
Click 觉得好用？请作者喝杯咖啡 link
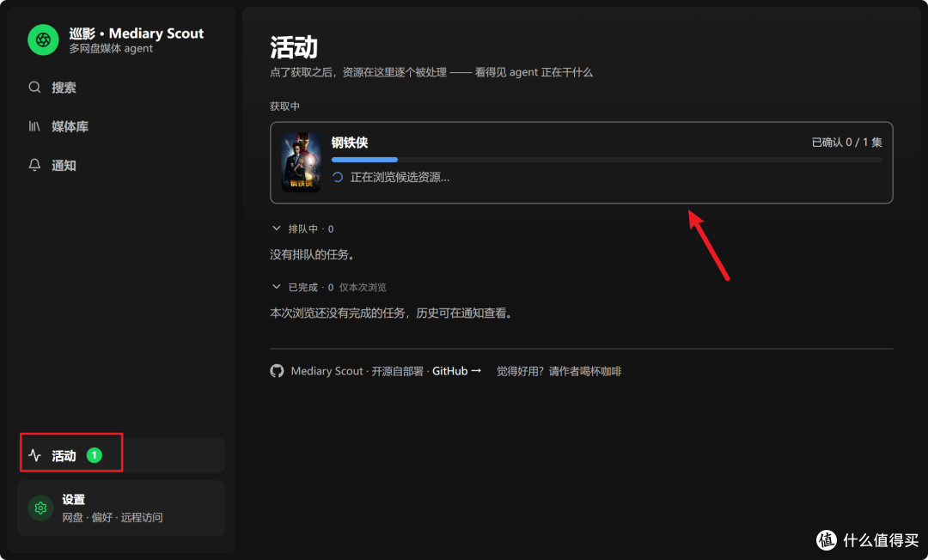pyautogui.click(x=559, y=371)
